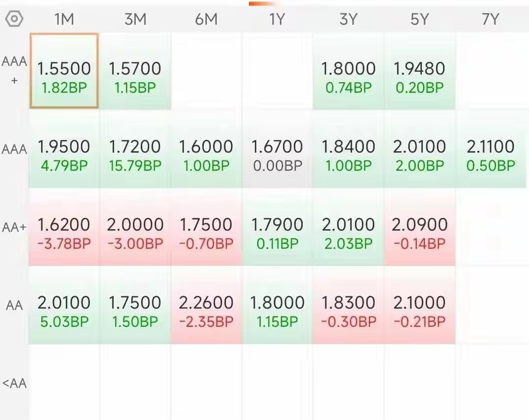
Task: Select the 1Y maturity column header
Action: click(277, 19)
